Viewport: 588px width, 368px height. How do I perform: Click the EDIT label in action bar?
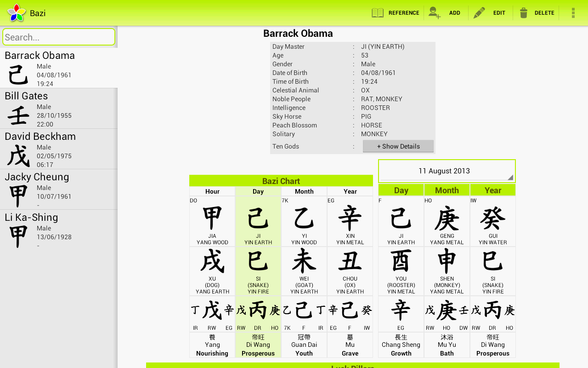[x=499, y=13]
